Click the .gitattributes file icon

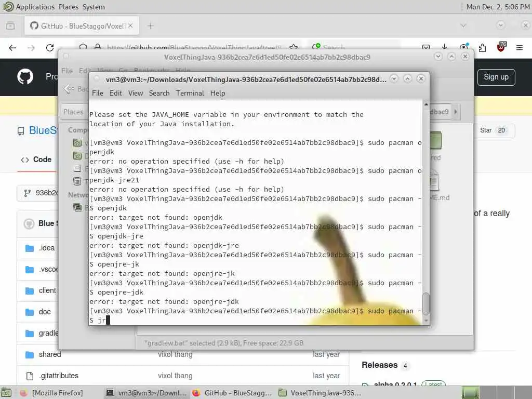[x=30, y=376]
